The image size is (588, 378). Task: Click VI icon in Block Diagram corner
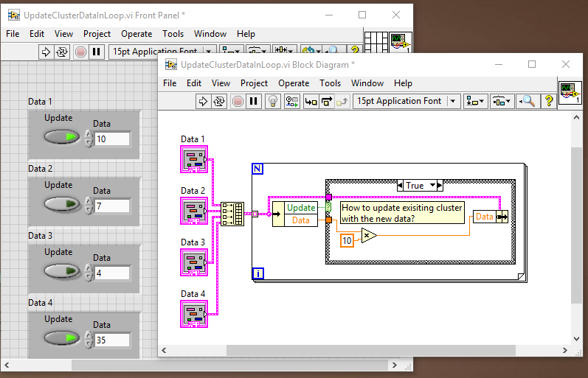pyautogui.click(x=570, y=93)
